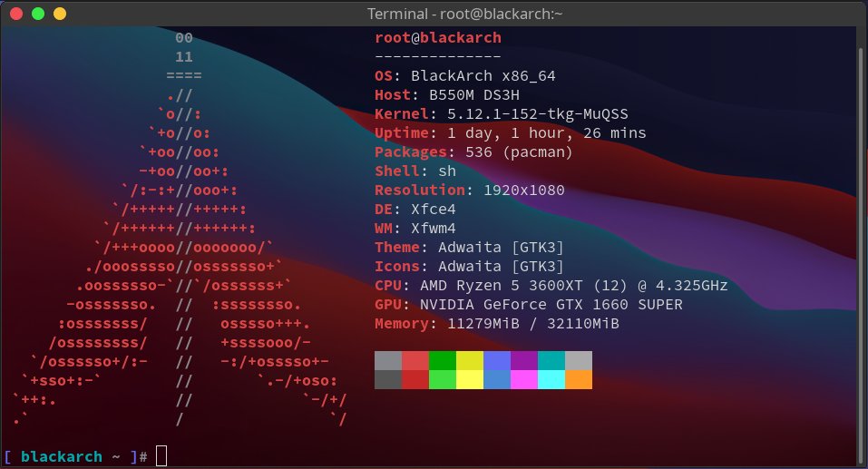The image size is (868, 469).
Task: Click the Theme: Adwaita [GTK3] line
Action: pos(470,247)
